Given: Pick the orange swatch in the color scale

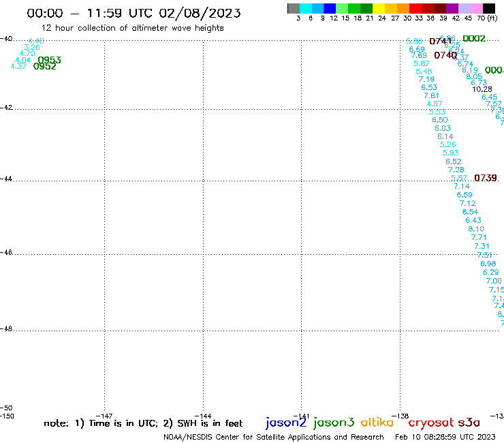Looking at the screenshot, I should coord(403,8).
